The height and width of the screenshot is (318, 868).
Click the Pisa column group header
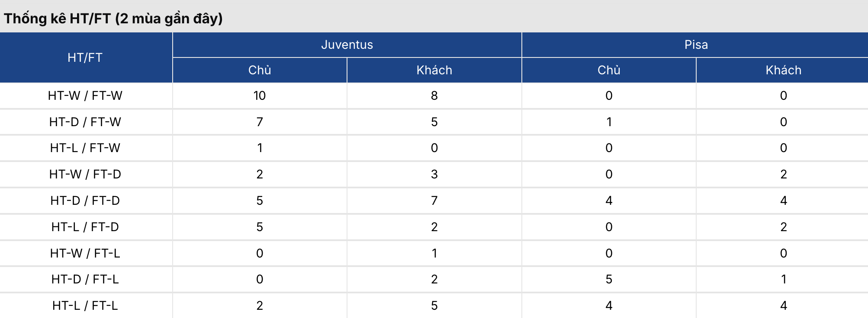click(696, 45)
